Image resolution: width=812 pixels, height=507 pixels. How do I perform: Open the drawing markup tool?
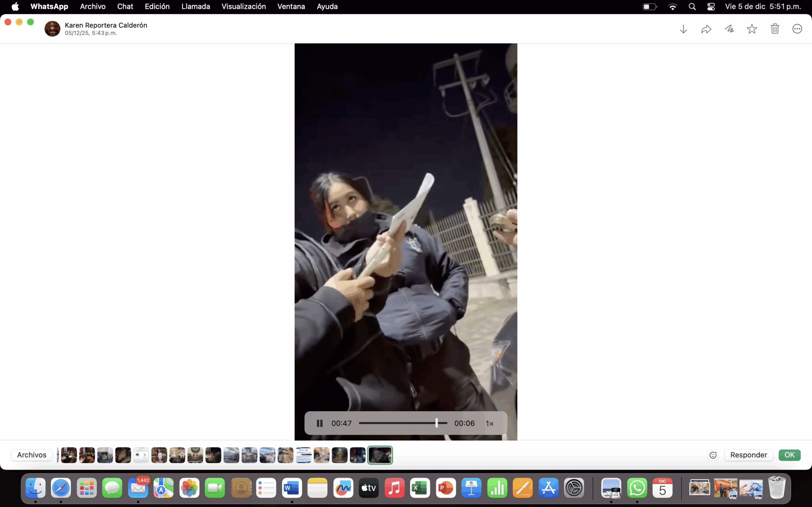[x=729, y=29]
